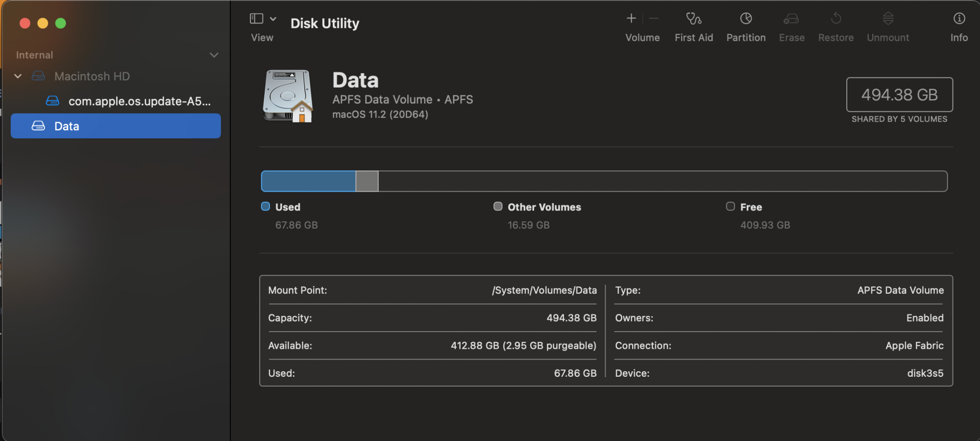The height and width of the screenshot is (441, 980).
Task: Collapse the Internal section chevron
Action: point(214,55)
